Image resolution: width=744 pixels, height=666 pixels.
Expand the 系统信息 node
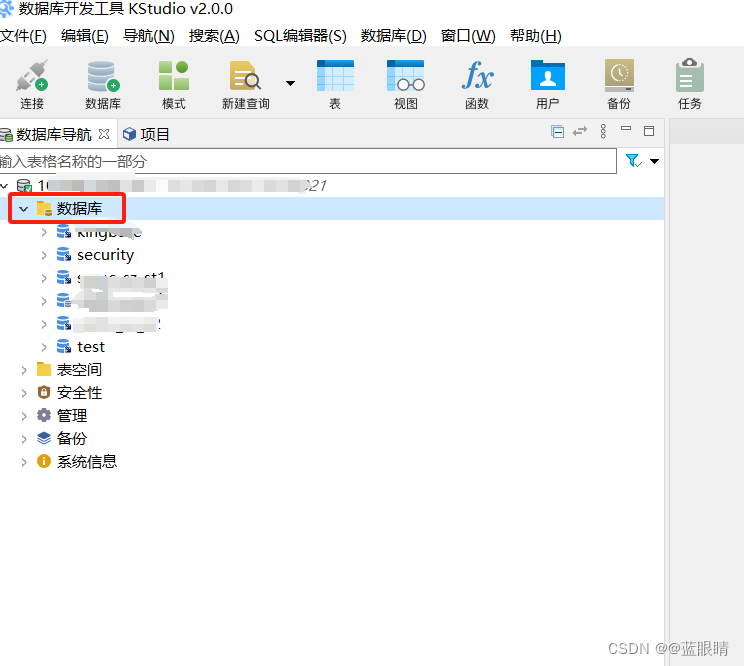(x=24, y=462)
